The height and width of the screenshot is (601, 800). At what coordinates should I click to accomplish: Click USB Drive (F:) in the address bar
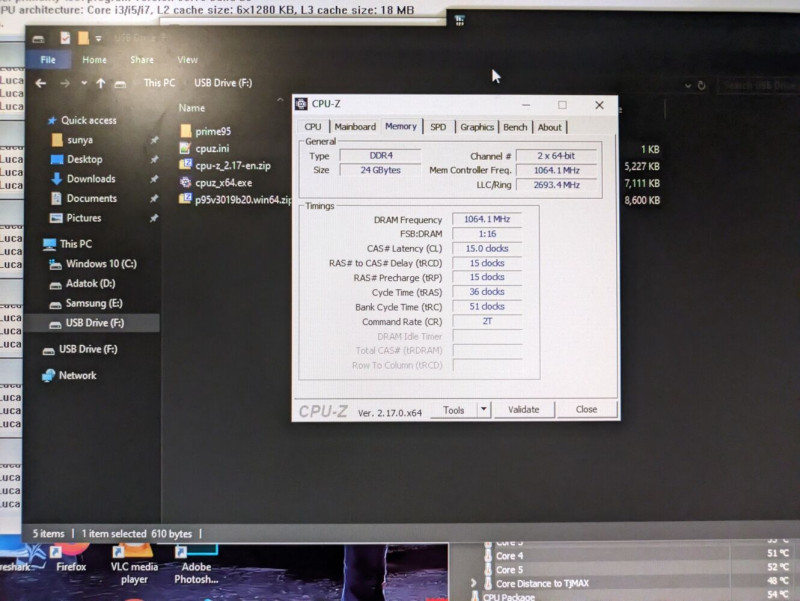click(x=223, y=83)
